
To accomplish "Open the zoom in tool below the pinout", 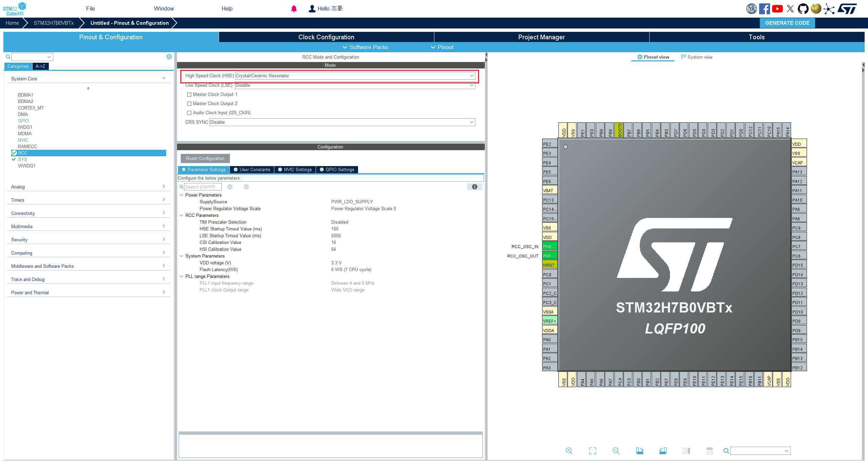I will click(x=569, y=451).
